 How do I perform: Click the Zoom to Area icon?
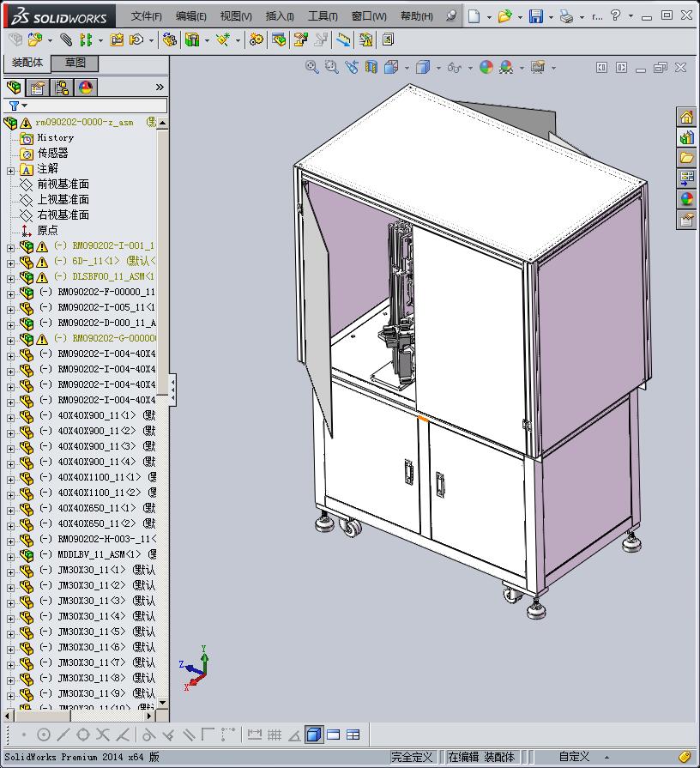coord(331,67)
